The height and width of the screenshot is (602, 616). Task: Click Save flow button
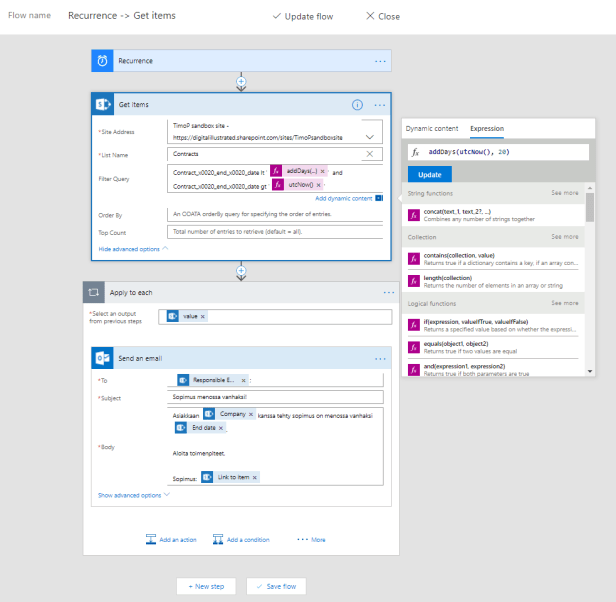click(x=276, y=586)
